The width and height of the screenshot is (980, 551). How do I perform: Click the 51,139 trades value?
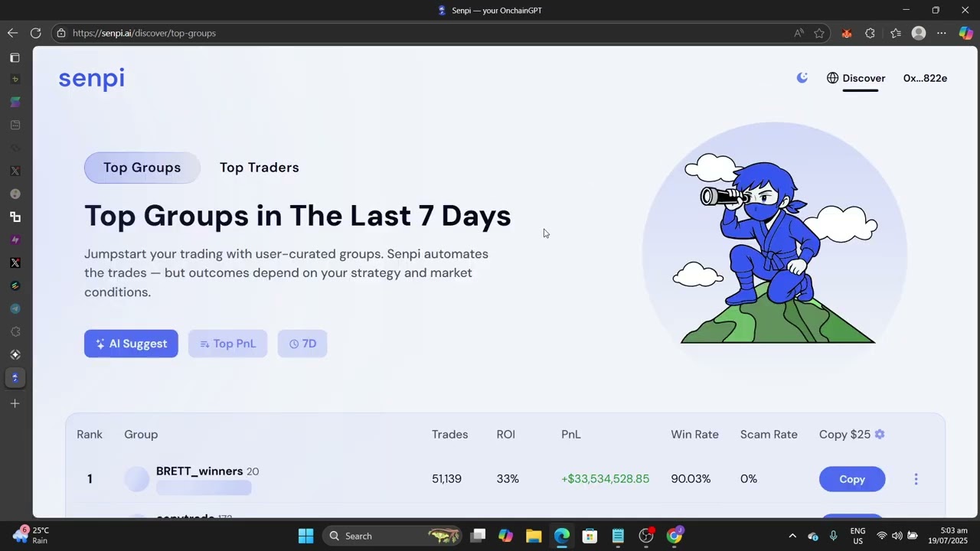click(446, 479)
